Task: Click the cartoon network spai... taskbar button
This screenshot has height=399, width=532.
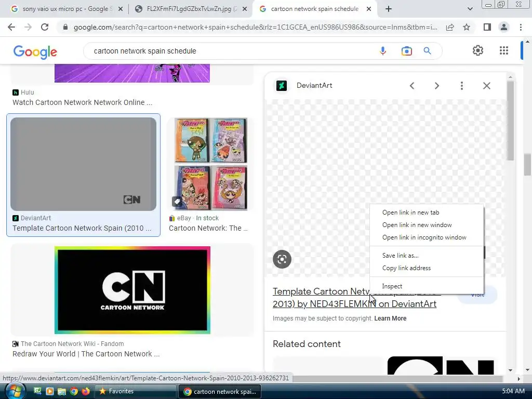Action: pos(219,391)
